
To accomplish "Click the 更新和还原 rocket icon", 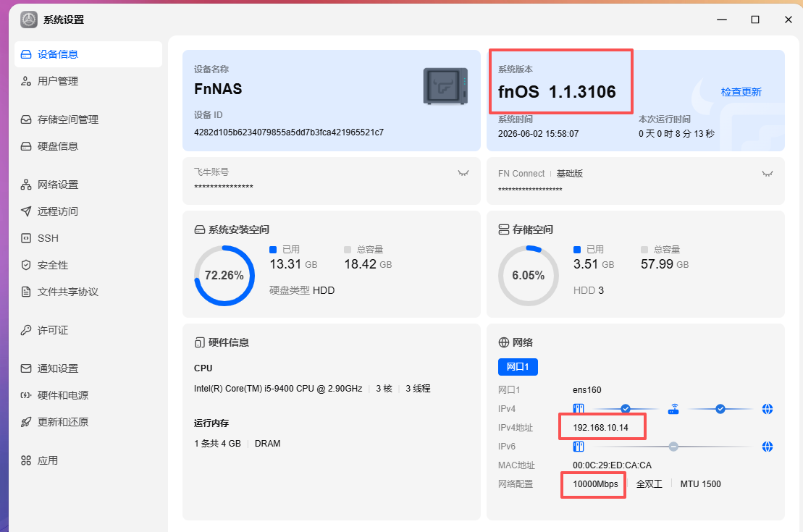I will click(26, 422).
